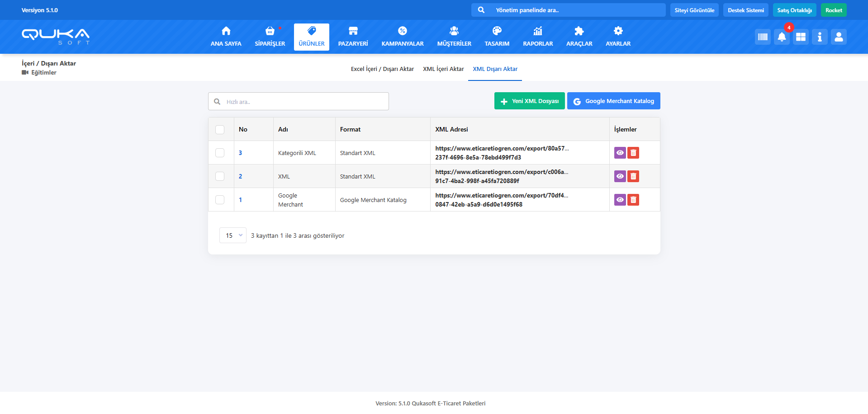View the Kategorili XML export via eye icon
Screen dimensions: 868x414
click(620, 153)
